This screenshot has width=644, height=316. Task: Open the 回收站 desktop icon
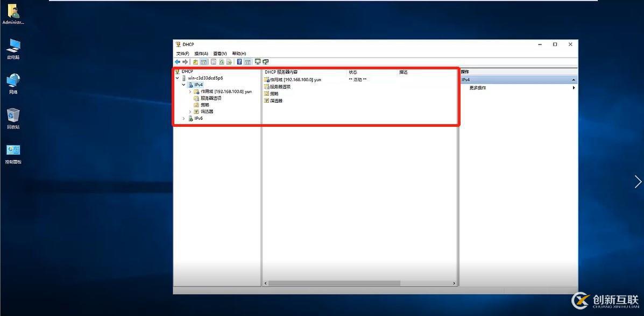coord(13,119)
